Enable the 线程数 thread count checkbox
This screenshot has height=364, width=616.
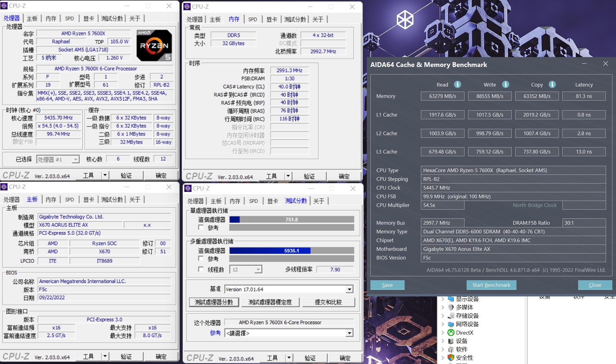point(201,269)
